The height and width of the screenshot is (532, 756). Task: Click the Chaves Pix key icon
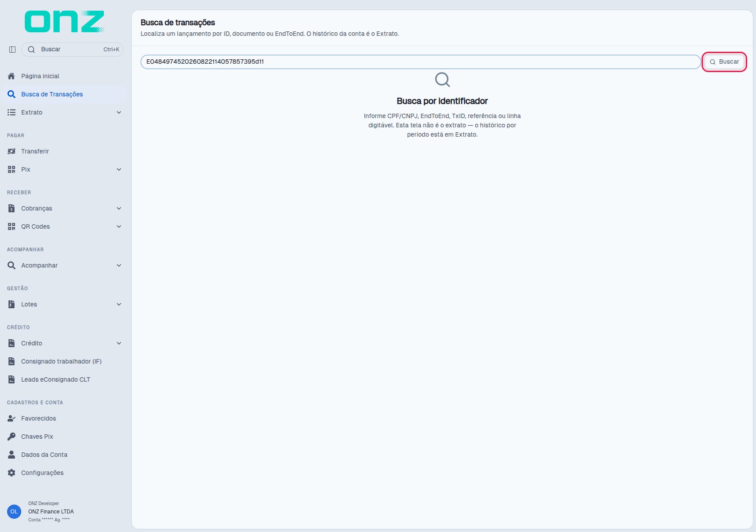pos(11,436)
